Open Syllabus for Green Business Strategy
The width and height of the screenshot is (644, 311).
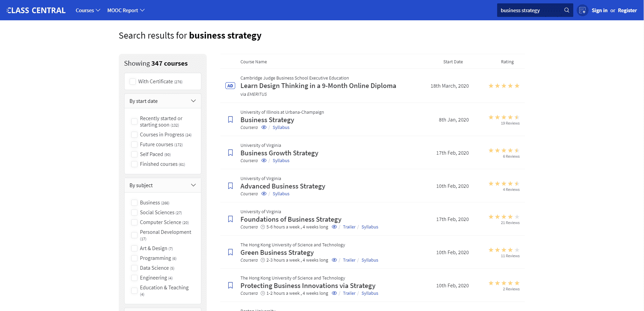pyautogui.click(x=370, y=260)
